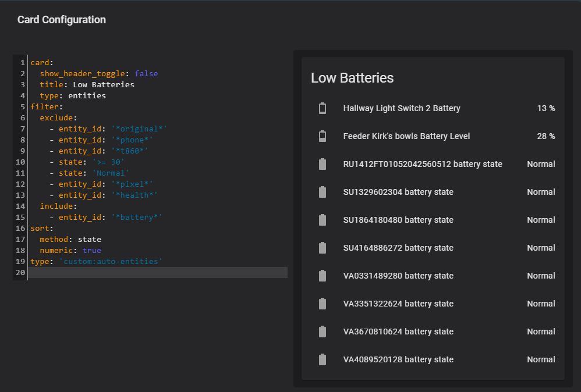Click the 28 % state value
The height and width of the screenshot is (392, 581).
click(546, 136)
